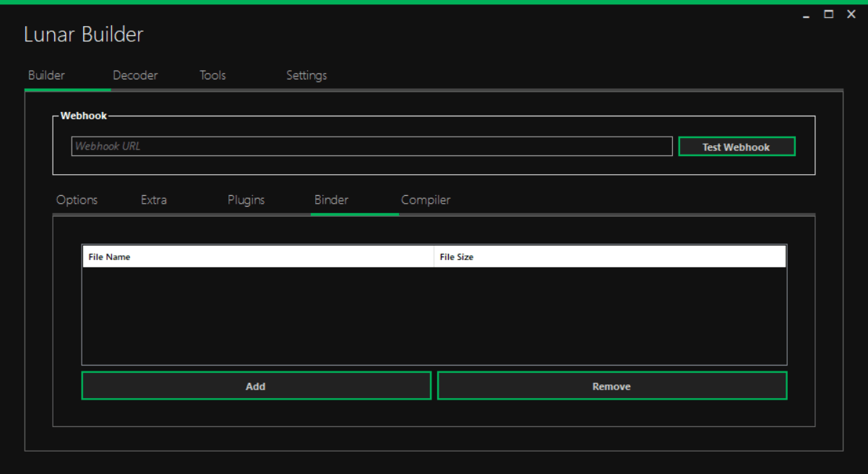The width and height of the screenshot is (868, 474).
Task: Switch to the Builder main tab
Action: click(x=46, y=75)
